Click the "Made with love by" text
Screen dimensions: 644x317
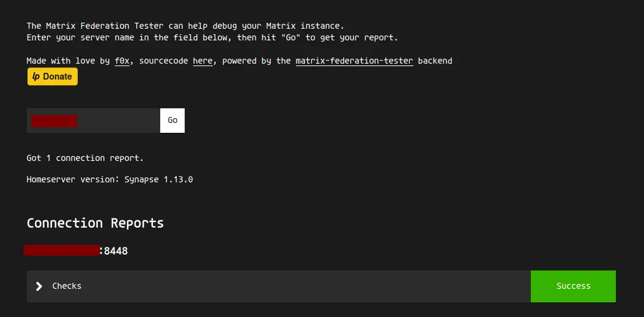[68, 61]
